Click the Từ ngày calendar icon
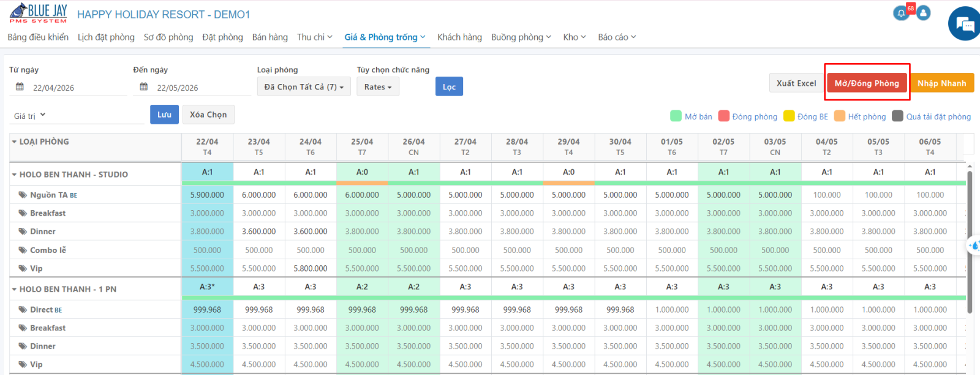The width and height of the screenshot is (980, 375). point(20,87)
